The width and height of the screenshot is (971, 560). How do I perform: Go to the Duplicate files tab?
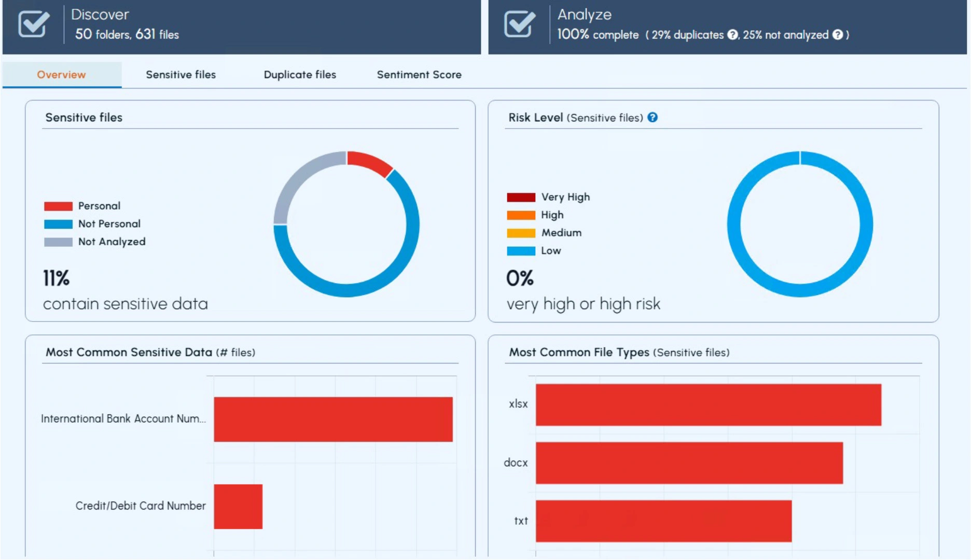point(300,75)
